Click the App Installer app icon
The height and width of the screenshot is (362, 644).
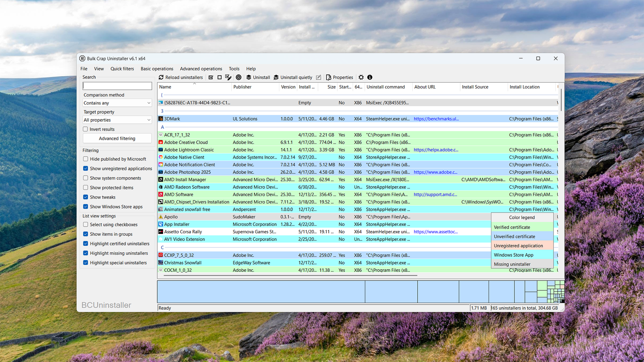tap(160, 224)
